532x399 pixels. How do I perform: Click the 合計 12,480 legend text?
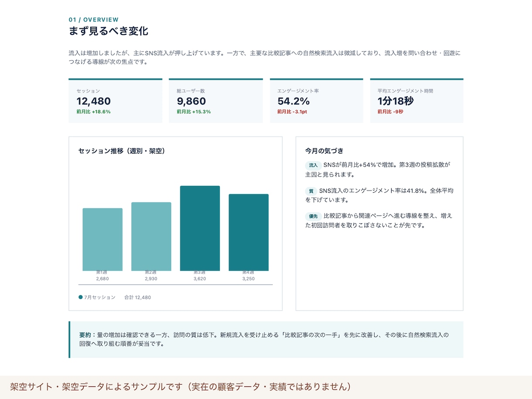pyautogui.click(x=138, y=297)
